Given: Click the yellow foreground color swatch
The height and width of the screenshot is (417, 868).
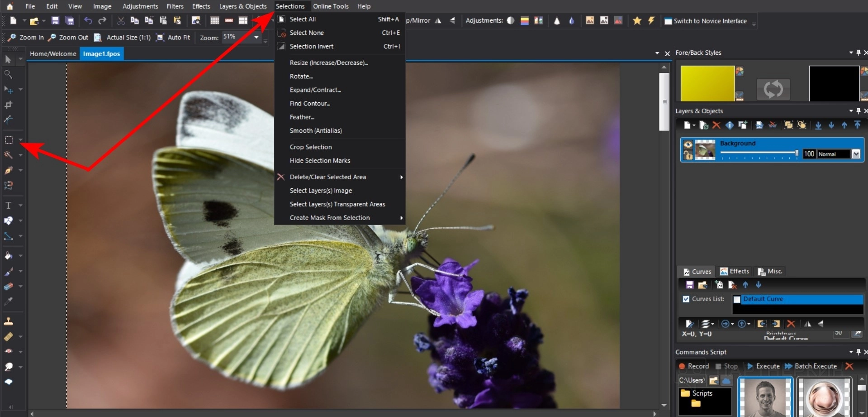Looking at the screenshot, I should 707,83.
